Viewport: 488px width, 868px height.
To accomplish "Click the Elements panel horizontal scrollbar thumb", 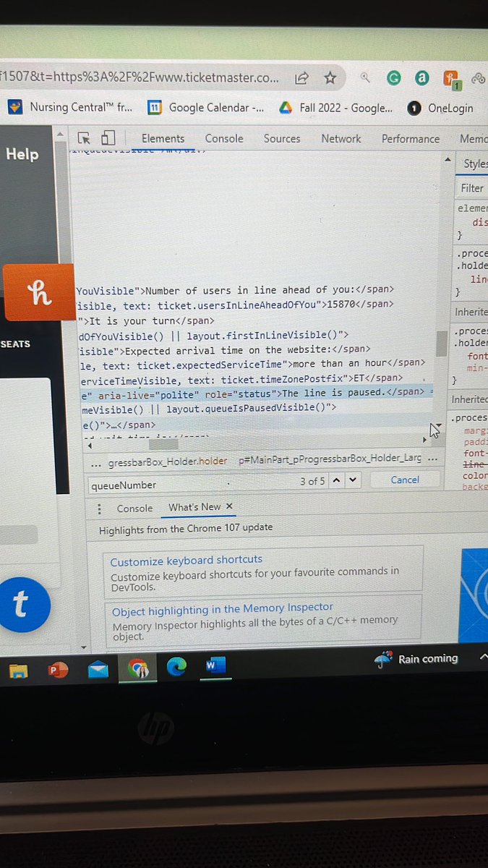I will [165, 444].
